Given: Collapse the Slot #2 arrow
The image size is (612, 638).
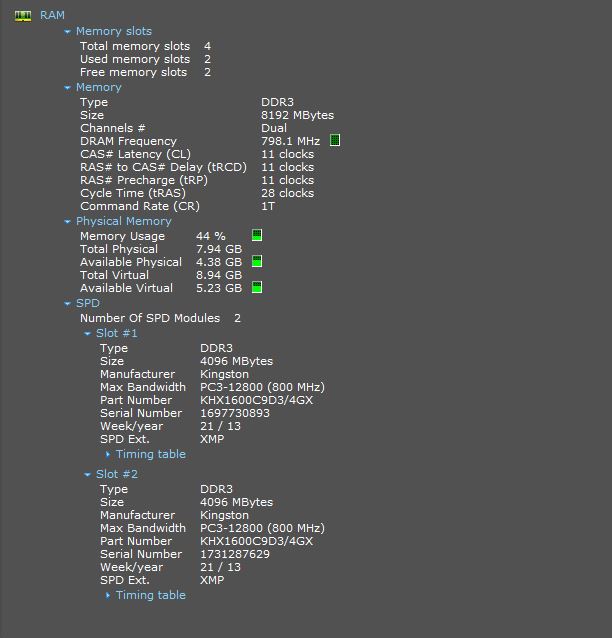Looking at the screenshot, I should 87,475.
